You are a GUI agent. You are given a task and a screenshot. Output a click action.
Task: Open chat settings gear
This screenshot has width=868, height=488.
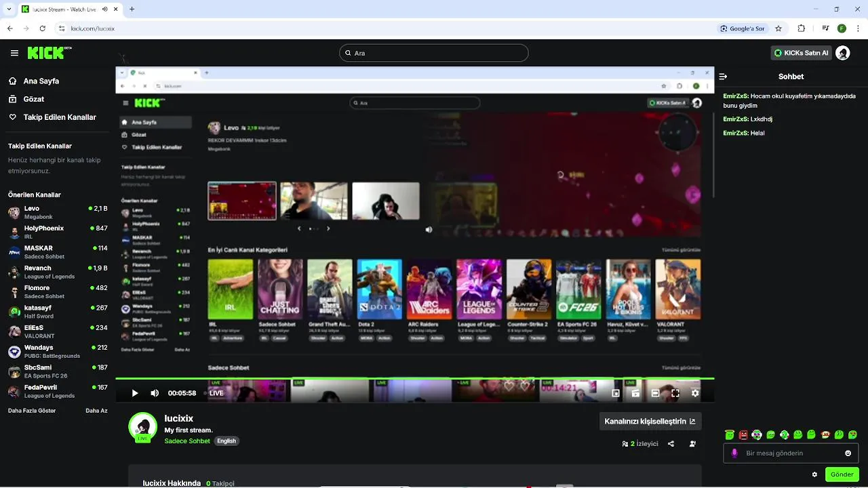click(x=814, y=474)
